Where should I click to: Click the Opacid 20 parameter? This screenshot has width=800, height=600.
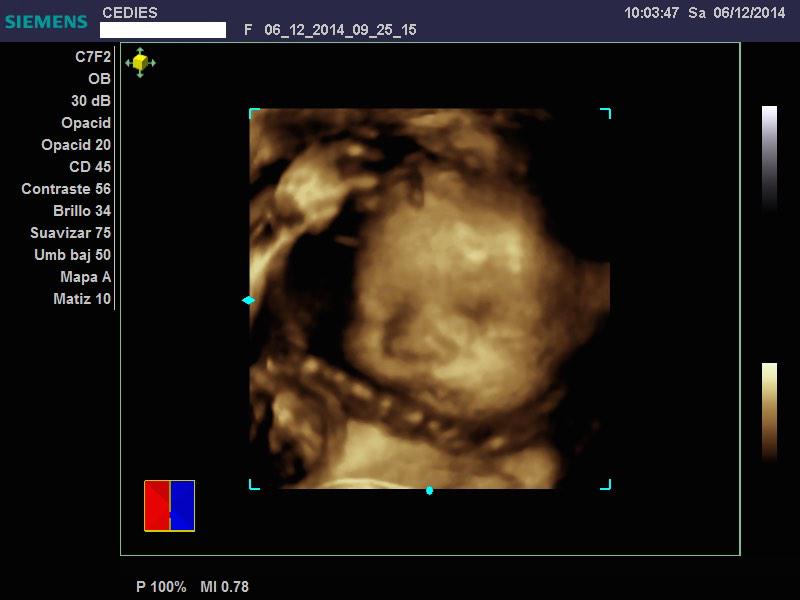point(76,145)
